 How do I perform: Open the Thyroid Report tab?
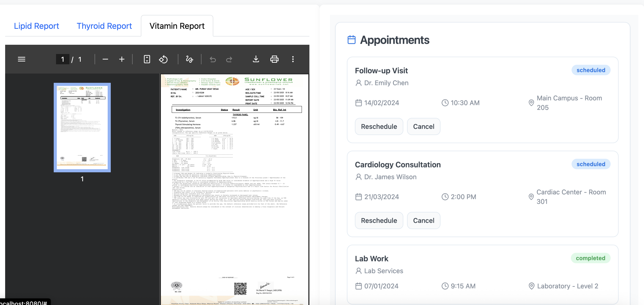coord(104,26)
